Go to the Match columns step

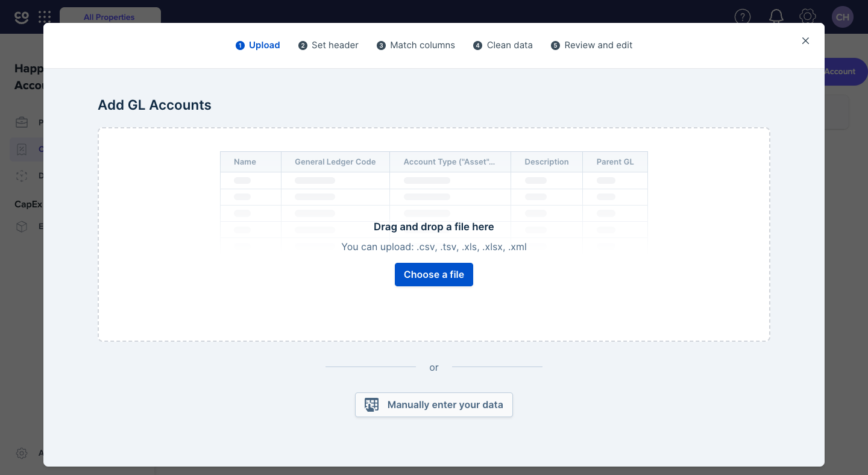tap(416, 45)
